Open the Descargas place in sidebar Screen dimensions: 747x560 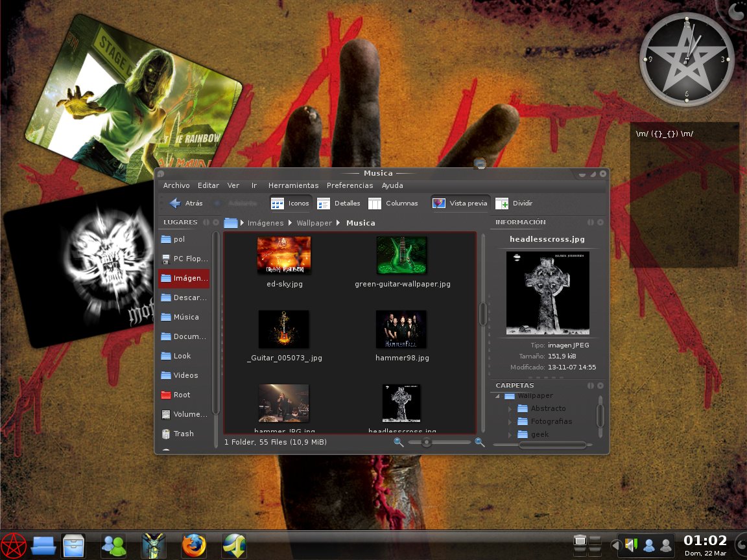tap(184, 297)
